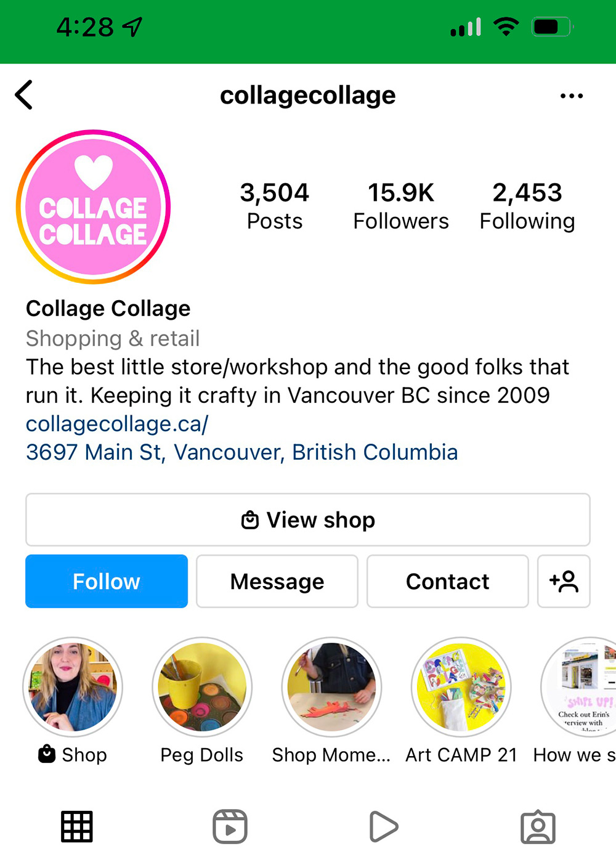The image size is (616, 854).
Task: Open the Shop Moments story highlight
Action: pos(331,687)
